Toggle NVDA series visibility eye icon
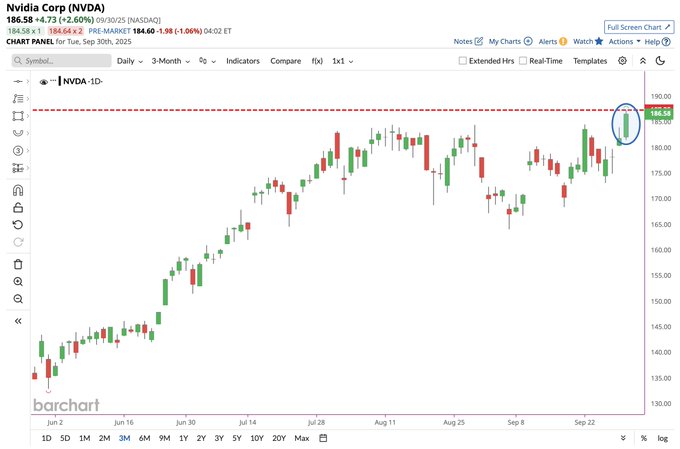Screen dimensions: 680x449 (x=44, y=81)
